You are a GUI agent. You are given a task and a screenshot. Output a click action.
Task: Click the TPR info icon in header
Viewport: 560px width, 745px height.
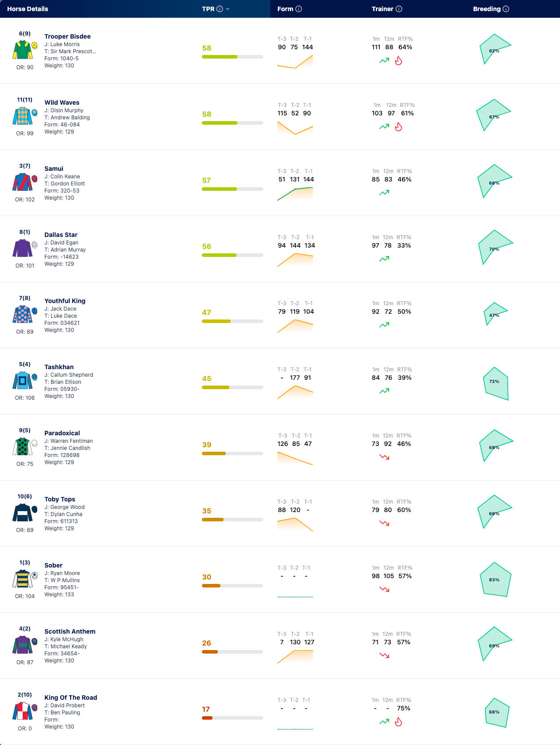click(220, 9)
